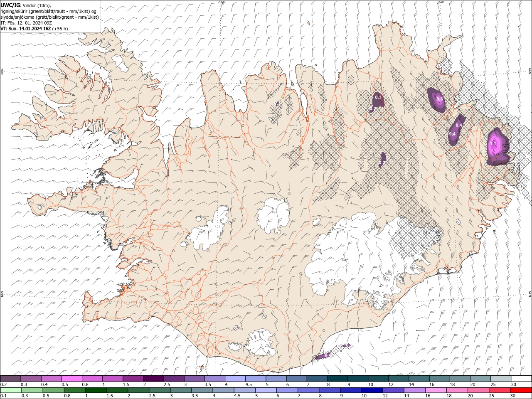Image resolution: width=532 pixels, height=399 pixels.
Task: Click the 'slydda/snjókoma' legend description line
Action: 50,17
